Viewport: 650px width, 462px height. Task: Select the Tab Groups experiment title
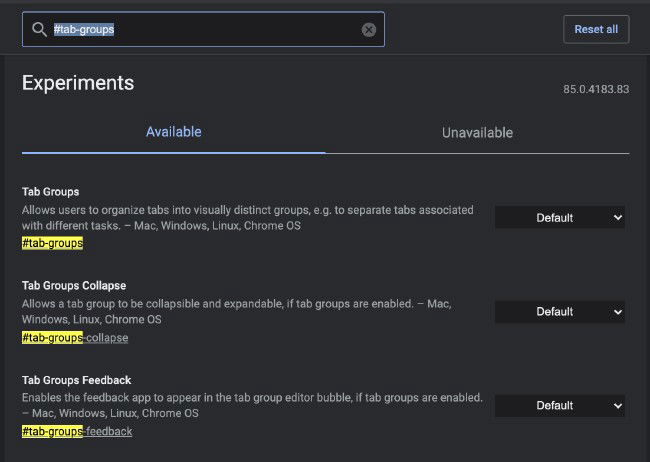point(50,191)
